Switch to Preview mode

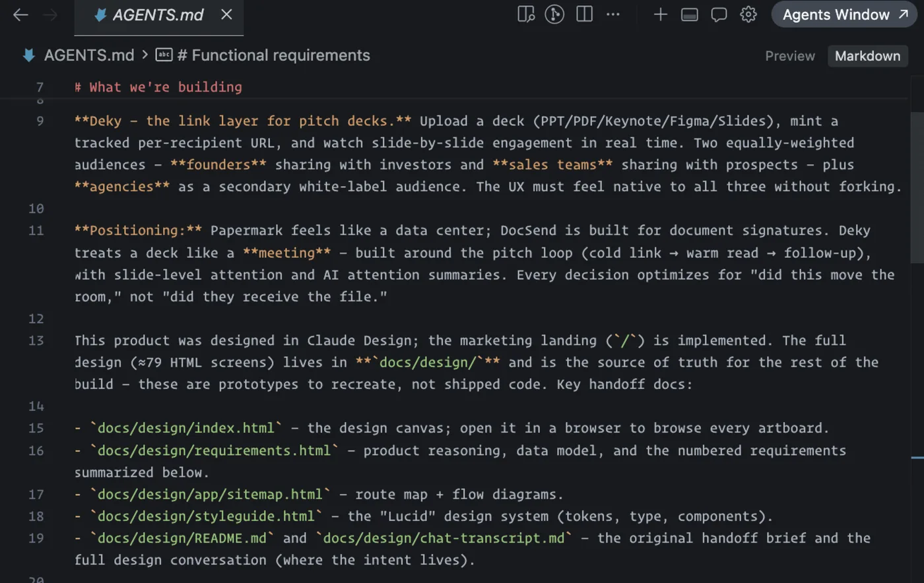[x=790, y=56]
